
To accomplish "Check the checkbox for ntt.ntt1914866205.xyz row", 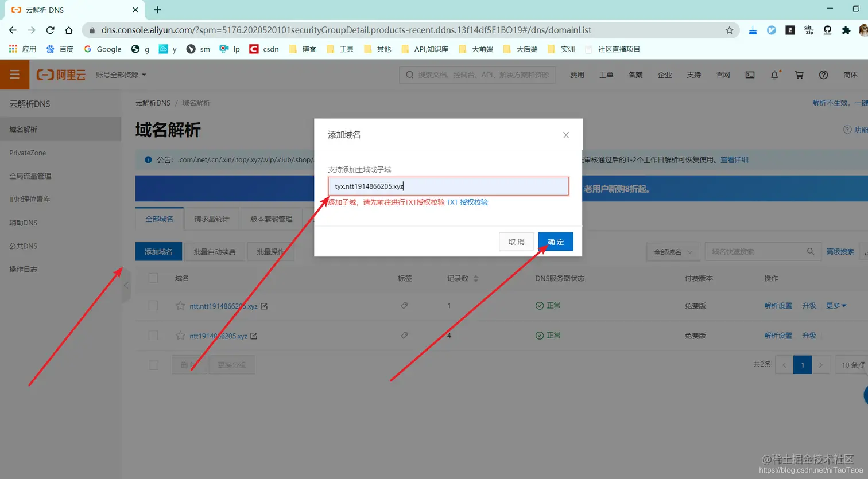I will click(153, 306).
